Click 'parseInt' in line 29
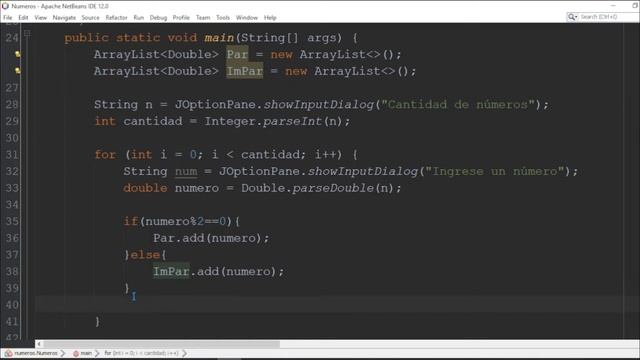Viewport: 640px width, 360px height. pos(292,121)
